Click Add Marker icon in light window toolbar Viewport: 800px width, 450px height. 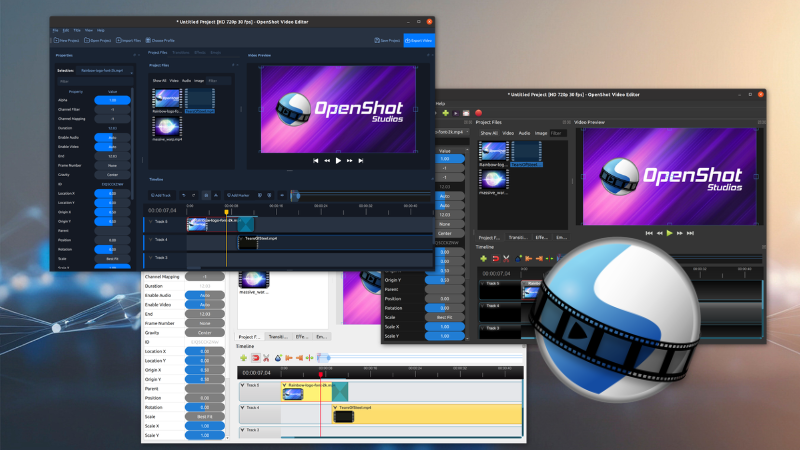coord(278,358)
